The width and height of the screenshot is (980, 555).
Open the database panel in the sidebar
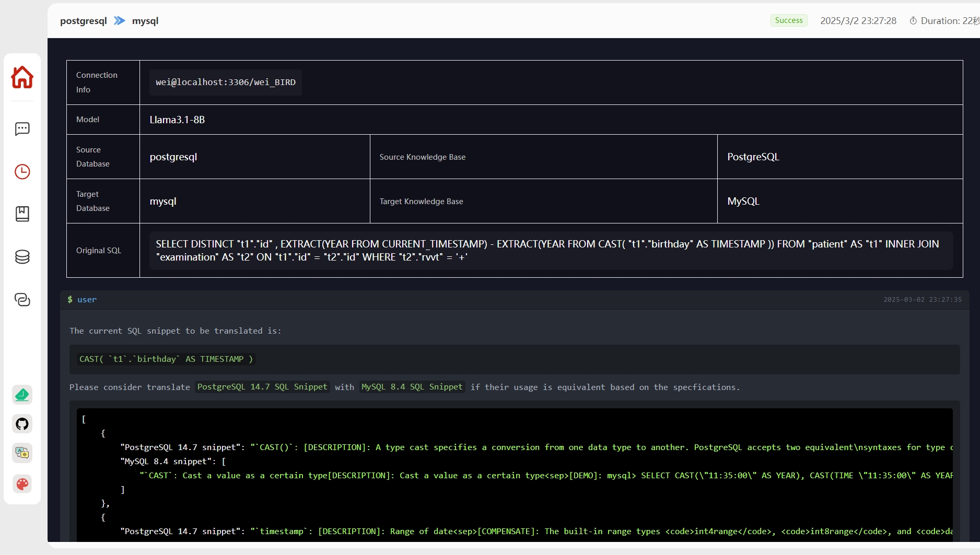click(x=22, y=256)
